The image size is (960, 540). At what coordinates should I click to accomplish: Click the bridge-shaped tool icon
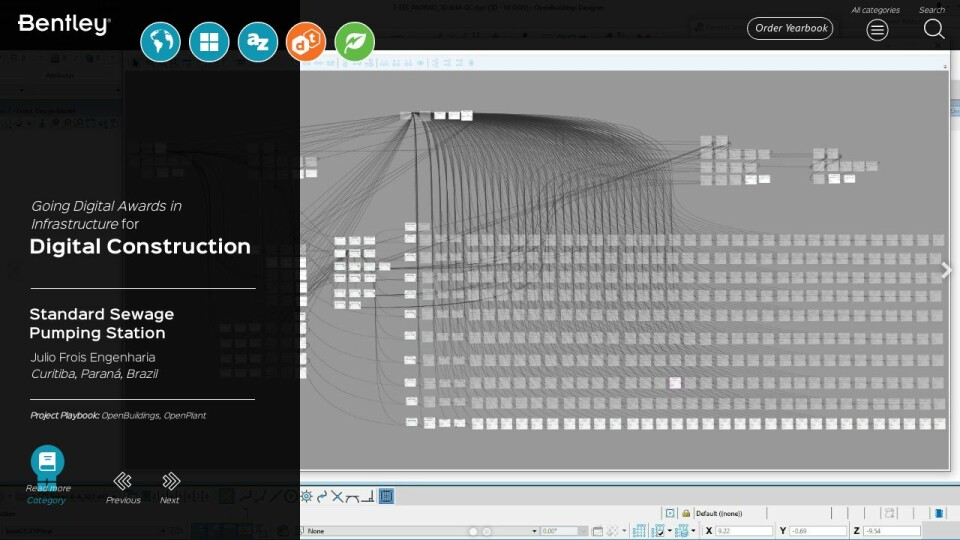tap(352, 498)
